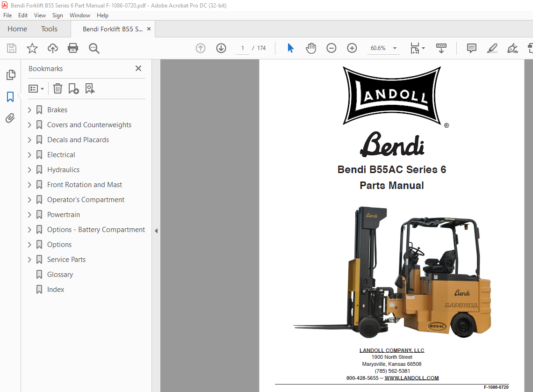Click the page number input field
The image size is (533, 392).
tap(242, 48)
